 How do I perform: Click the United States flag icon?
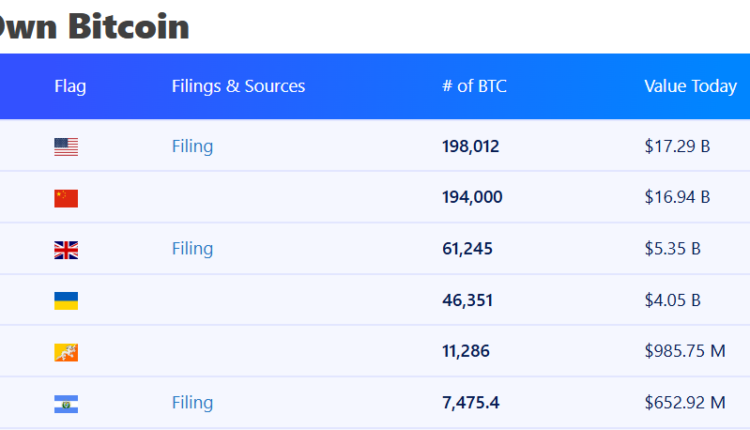pyautogui.click(x=66, y=147)
